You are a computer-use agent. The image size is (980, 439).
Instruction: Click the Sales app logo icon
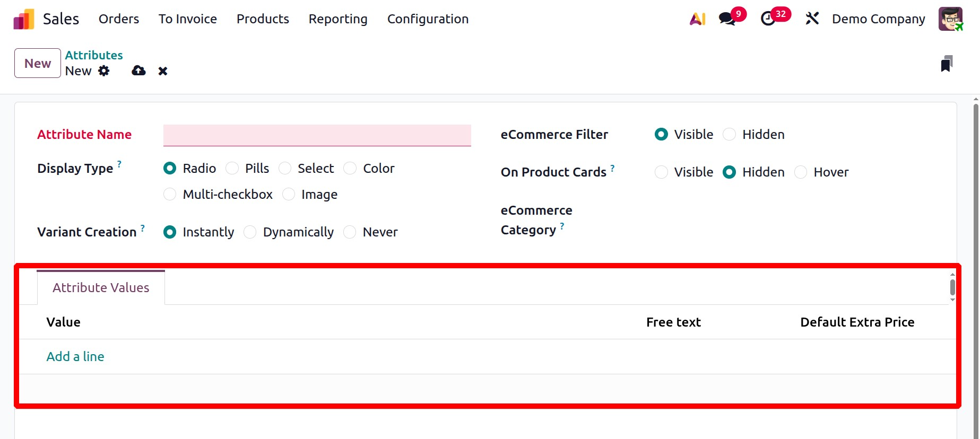click(x=24, y=19)
